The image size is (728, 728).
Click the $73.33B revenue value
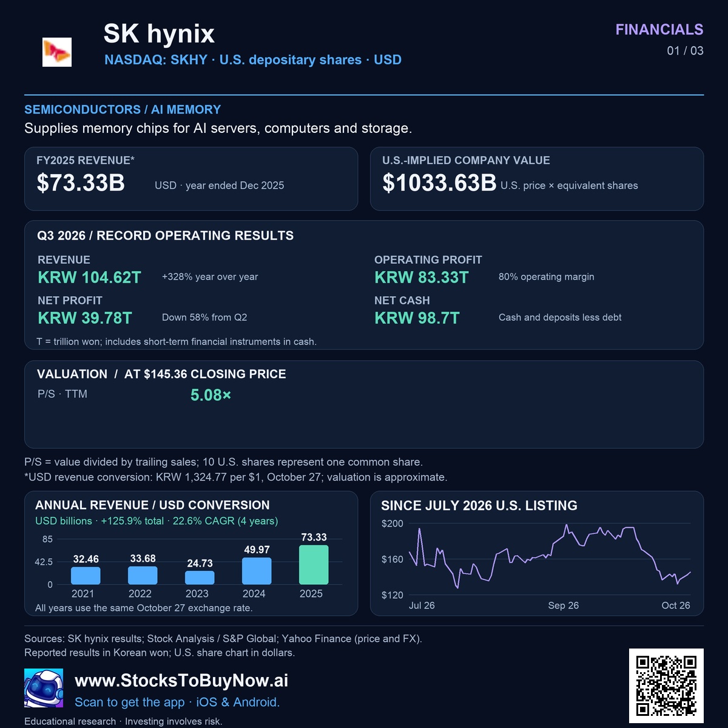pyautogui.click(x=81, y=183)
